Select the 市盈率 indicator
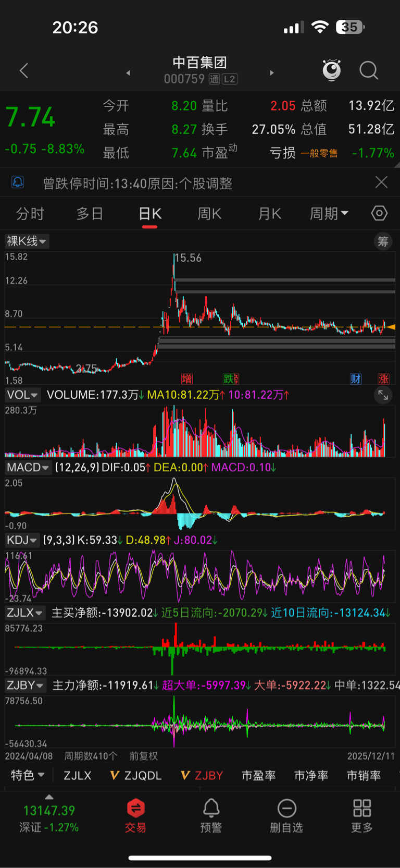The width and height of the screenshot is (400, 868). (x=259, y=776)
